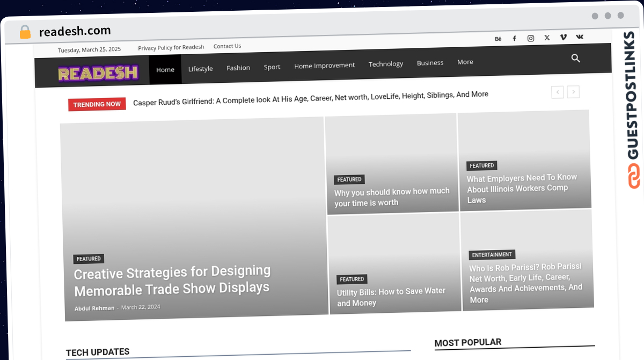The height and width of the screenshot is (360, 644).
Task: Open Utility Bills save water article
Action: 391,297
